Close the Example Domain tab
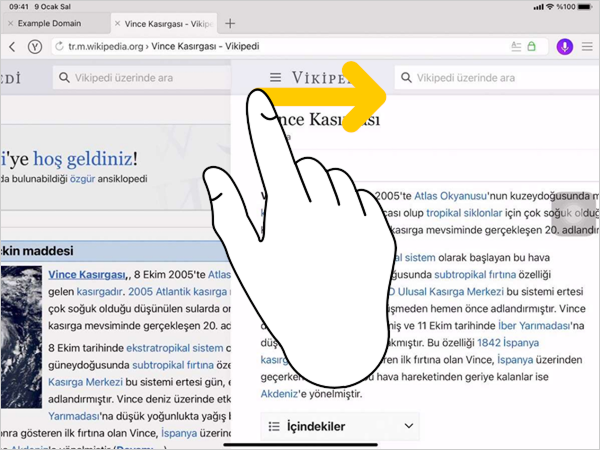Viewport: 600px width, 450px height. click(10, 22)
